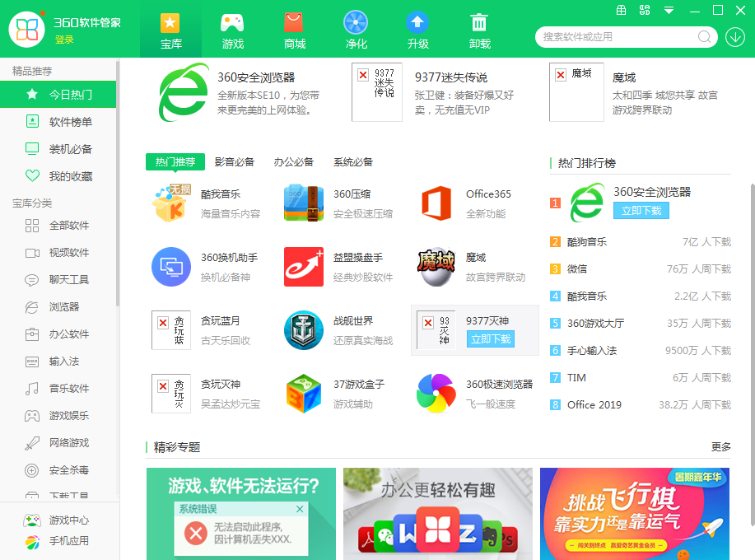Viewport: 755px width, 560px height.
Task: Open the 商城 shopping bag tab
Action: click(x=294, y=30)
